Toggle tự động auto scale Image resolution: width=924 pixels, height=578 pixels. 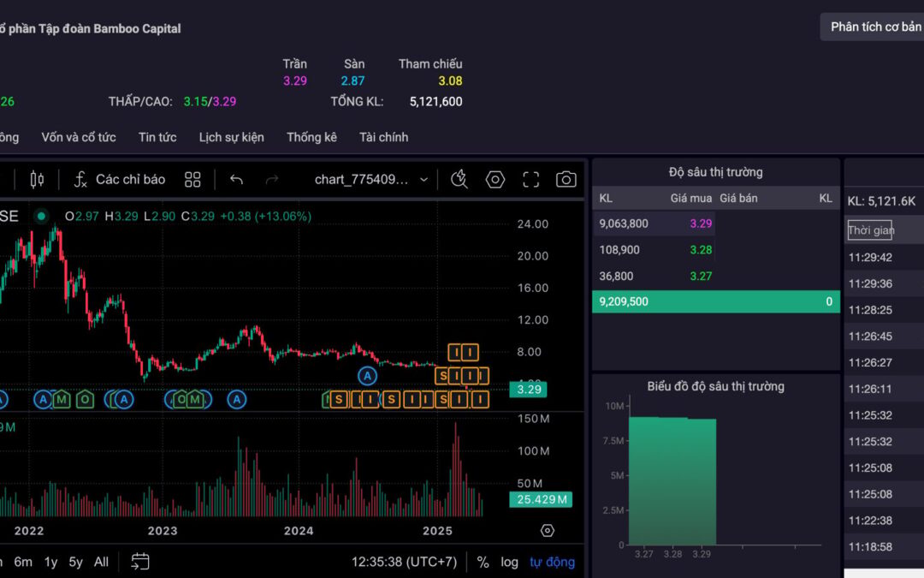click(x=552, y=563)
